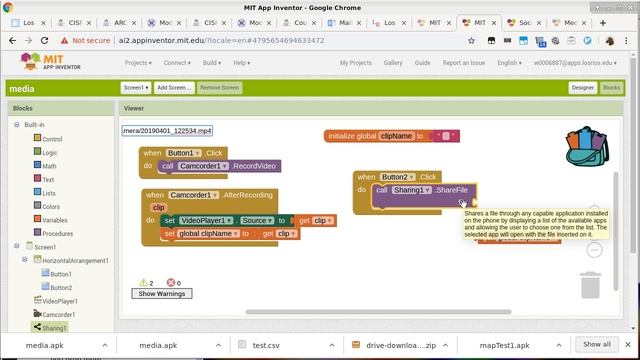
Task: Open Button1 dropdown in the Click block
Action: (x=184, y=153)
